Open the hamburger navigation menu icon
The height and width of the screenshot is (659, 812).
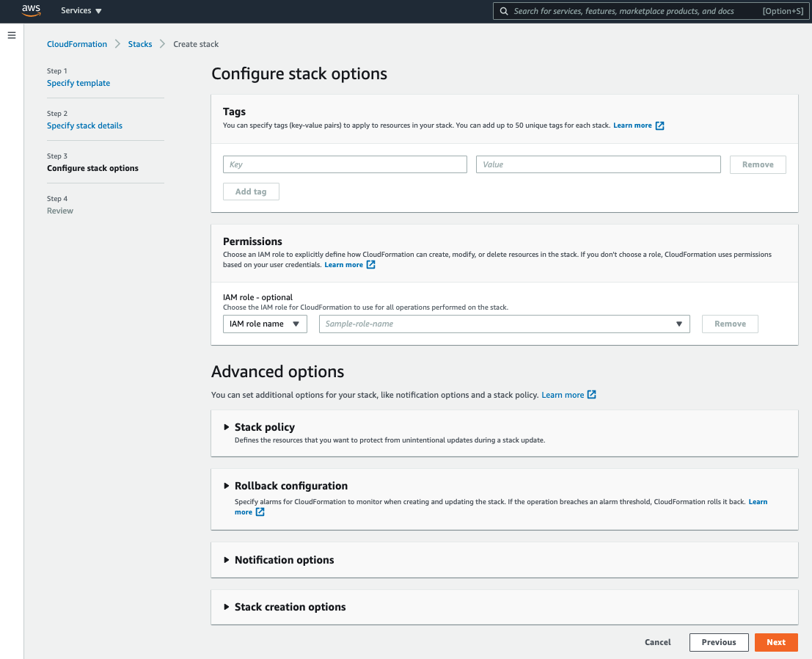12,35
